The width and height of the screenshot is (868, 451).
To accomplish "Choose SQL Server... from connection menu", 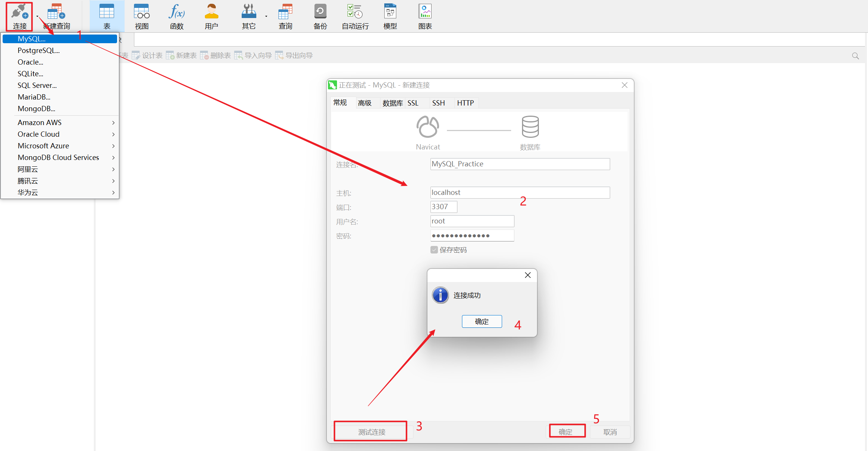I will pos(60,85).
